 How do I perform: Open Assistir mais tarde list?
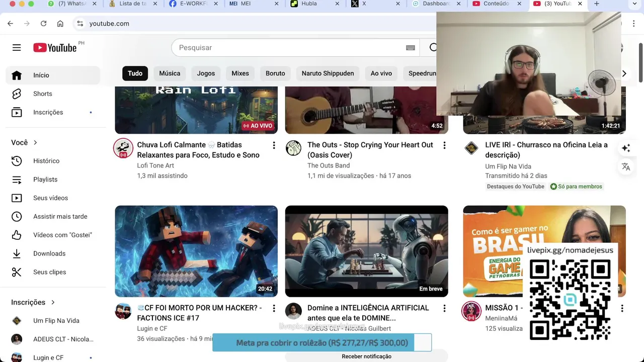click(53, 217)
